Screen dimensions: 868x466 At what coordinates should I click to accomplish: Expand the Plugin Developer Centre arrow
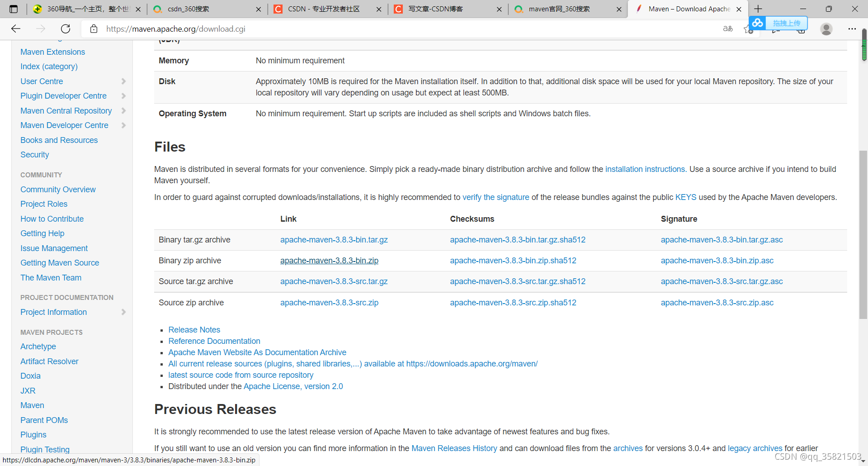point(123,96)
